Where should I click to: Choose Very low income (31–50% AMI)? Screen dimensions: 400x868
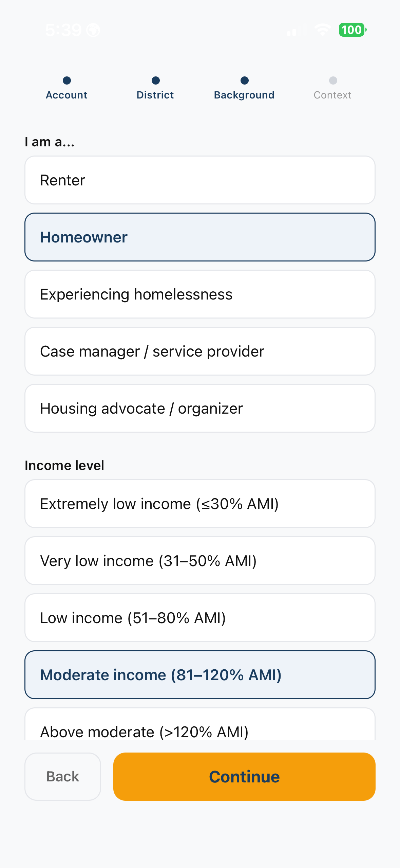(x=200, y=561)
